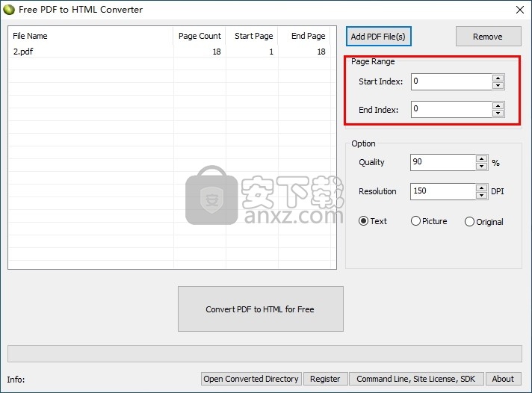Open Command Line, Site License, SDK
This screenshot has height=393, width=532.
(x=416, y=379)
